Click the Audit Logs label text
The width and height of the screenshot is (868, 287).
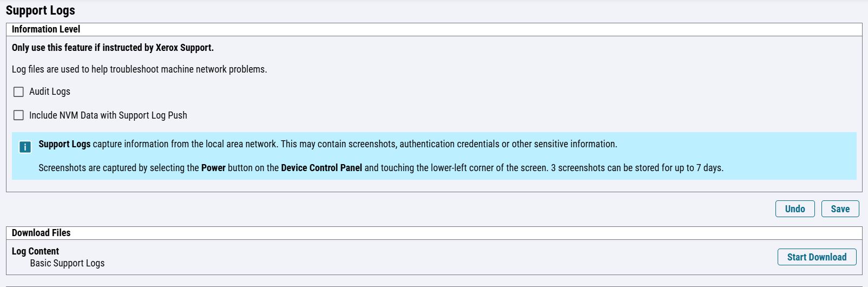point(50,92)
